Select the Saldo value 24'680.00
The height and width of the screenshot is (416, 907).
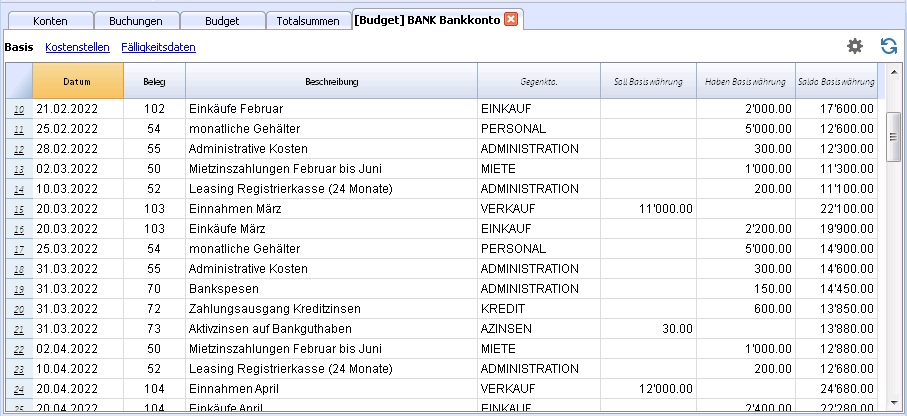(x=836, y=389)
